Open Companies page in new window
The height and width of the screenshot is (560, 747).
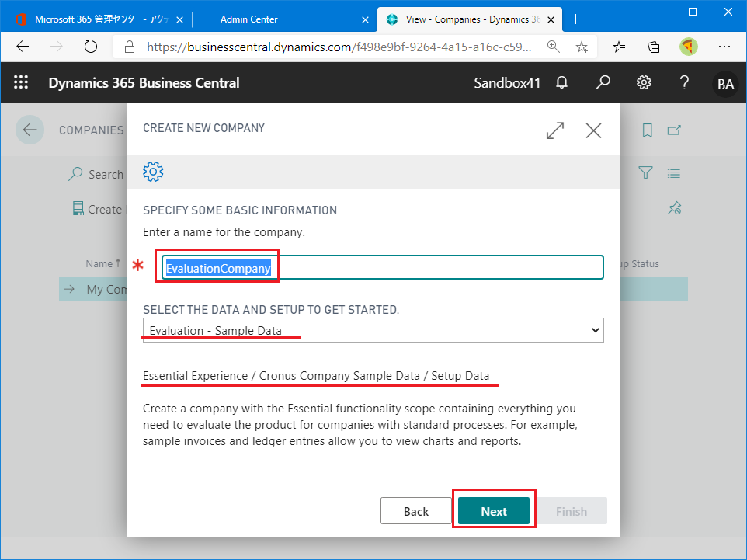[x=674, y=130]
